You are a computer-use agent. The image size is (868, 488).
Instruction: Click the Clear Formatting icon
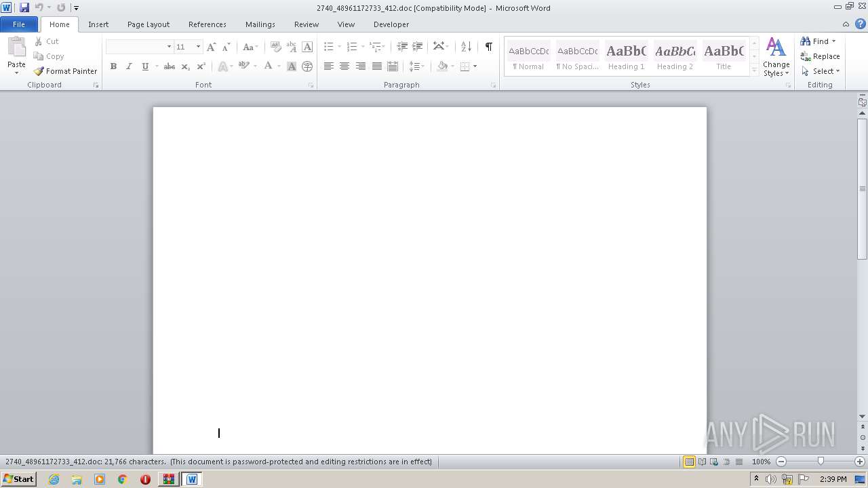point(275,47)
